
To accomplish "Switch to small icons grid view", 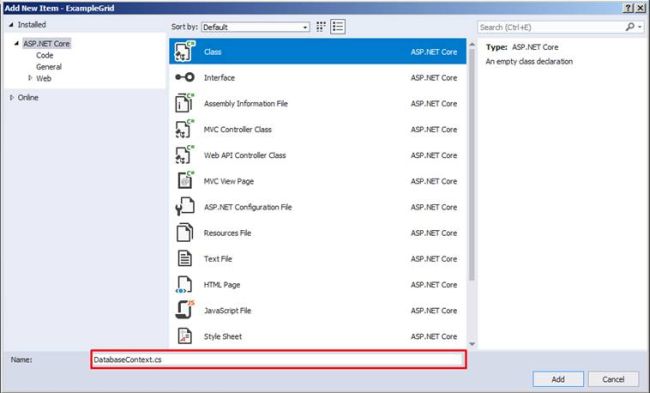I will tap(321, 27).
